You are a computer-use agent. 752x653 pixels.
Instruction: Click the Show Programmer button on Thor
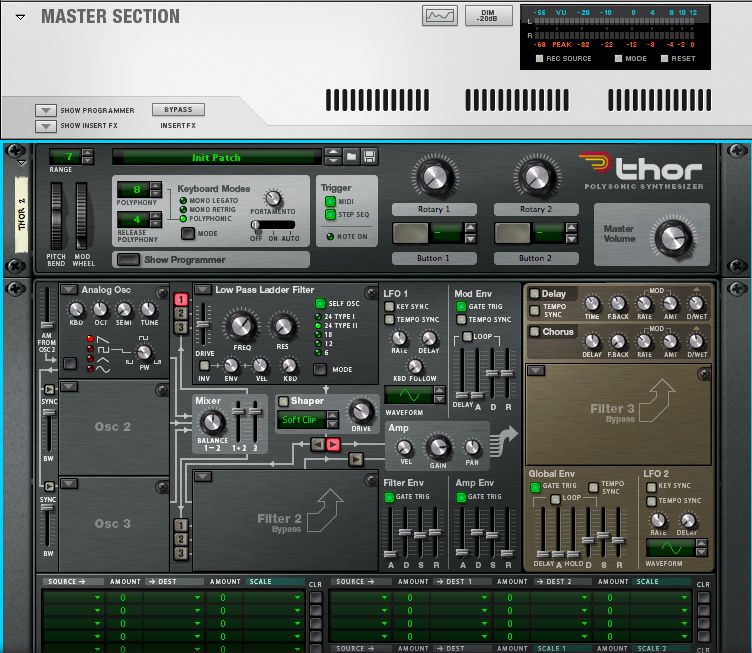pyautogui.click(x=129, y=259)
